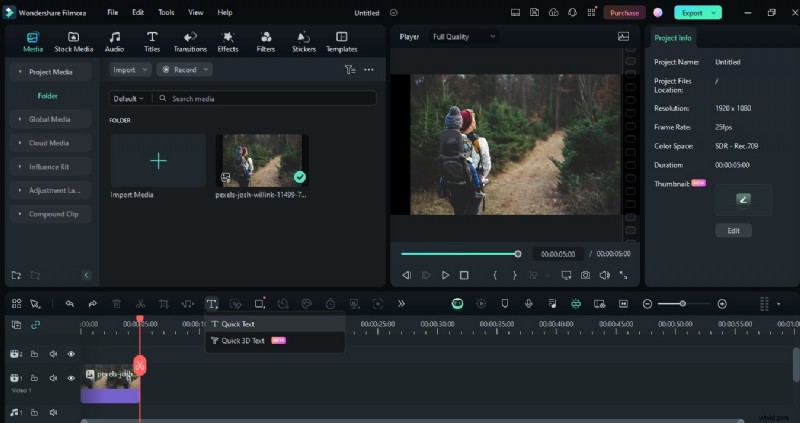The image size is (800, 423).
Task: Mute the Video 1 track
Action: coord(53,379)
